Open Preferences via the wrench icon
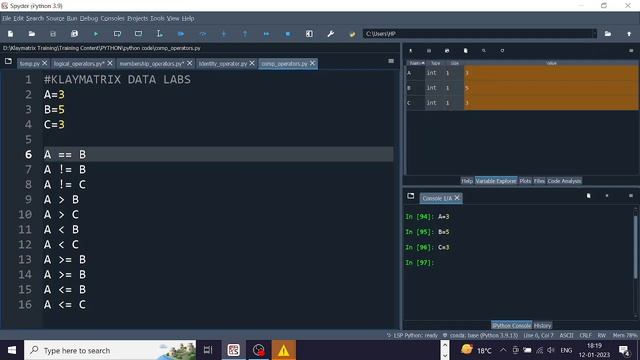The image size is (640, 360). (331, 34)
